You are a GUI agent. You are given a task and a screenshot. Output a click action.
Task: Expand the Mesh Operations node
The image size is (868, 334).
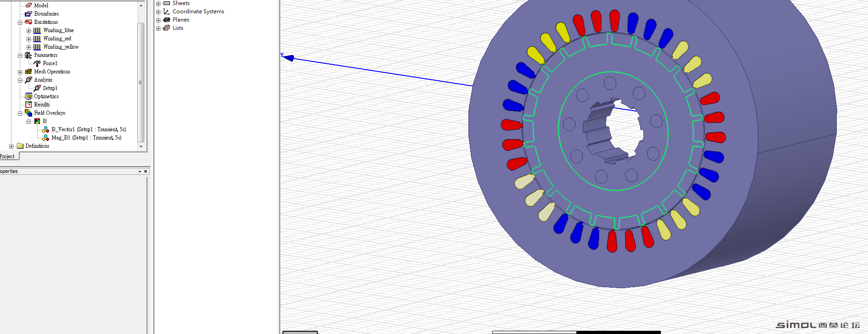click(20, 72)
